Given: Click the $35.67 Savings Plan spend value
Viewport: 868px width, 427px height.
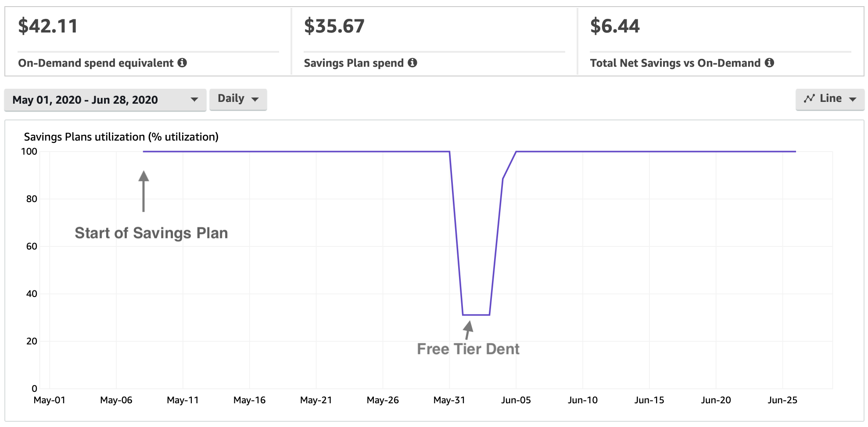Looking at the screenshot, I should 334,26.
